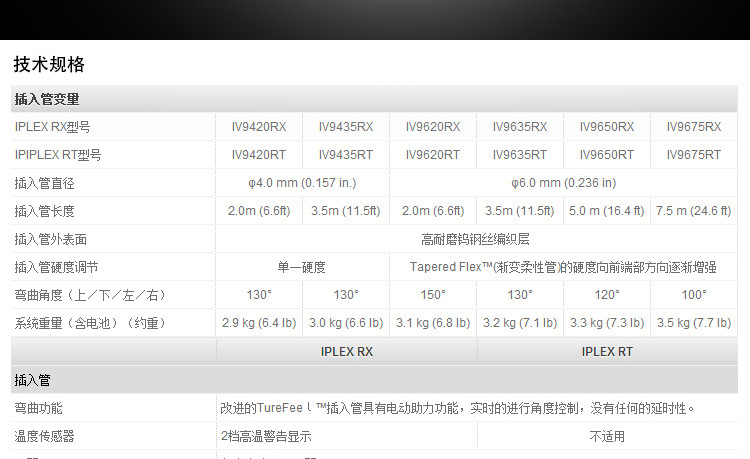Click the 3.5 kg (7.7 lb) weight cell
750x459 pixels.
(694, 323)
